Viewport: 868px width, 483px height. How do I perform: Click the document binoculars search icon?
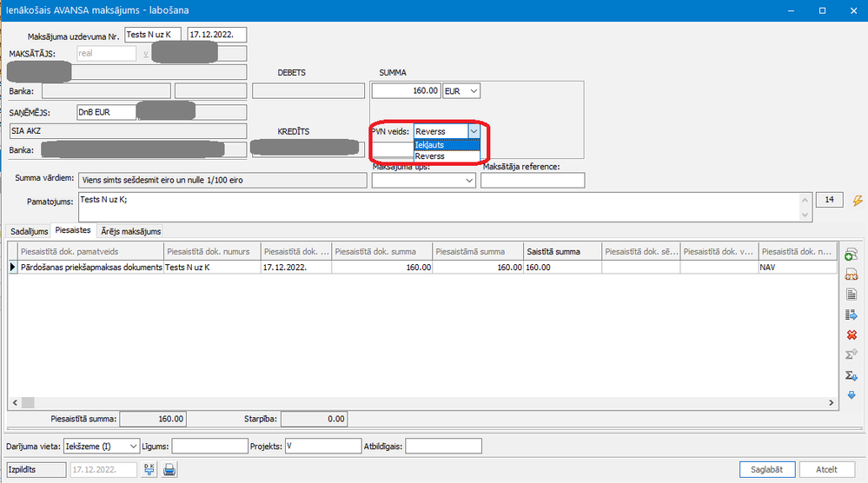pos(851,275)
